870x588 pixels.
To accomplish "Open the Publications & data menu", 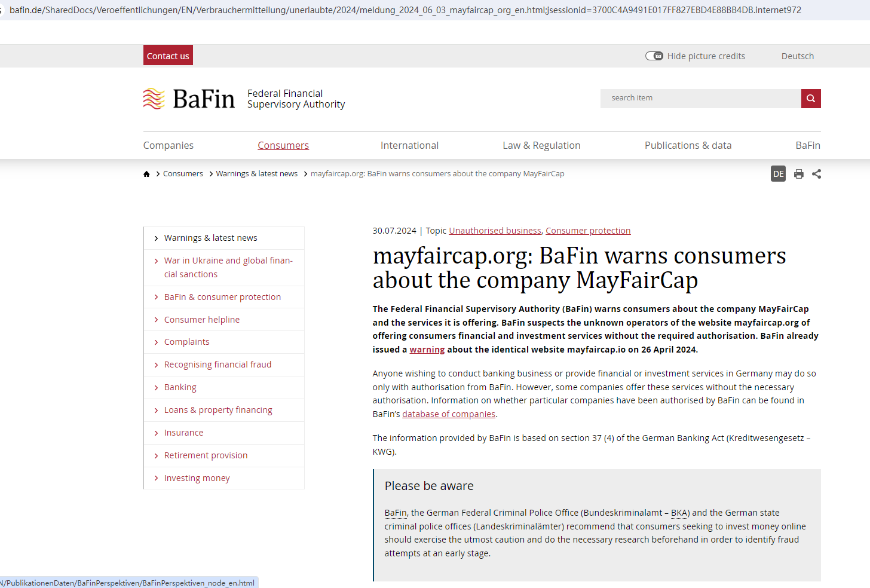I will [688, 145].
